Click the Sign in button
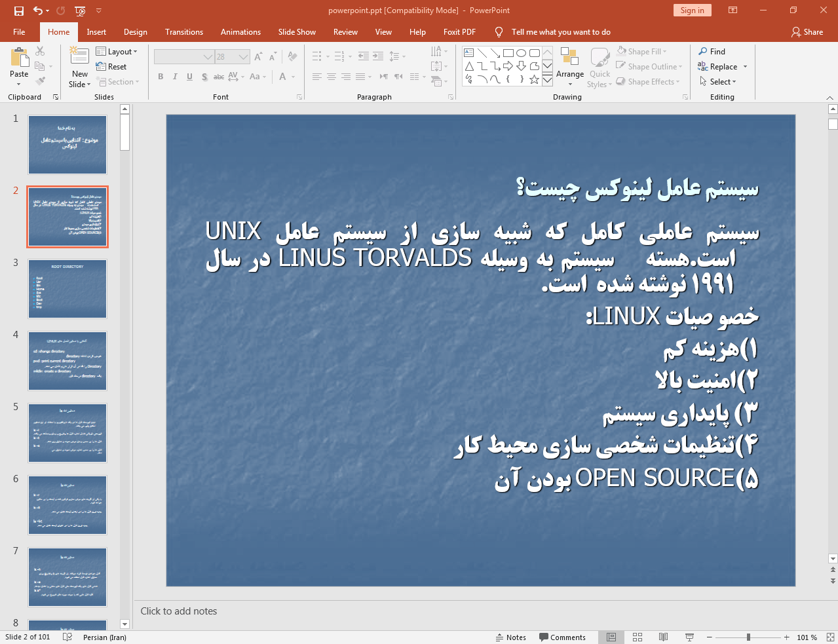The width and height of the screenshot is (838, 644). pyautogui.click(x=692, y=10)
